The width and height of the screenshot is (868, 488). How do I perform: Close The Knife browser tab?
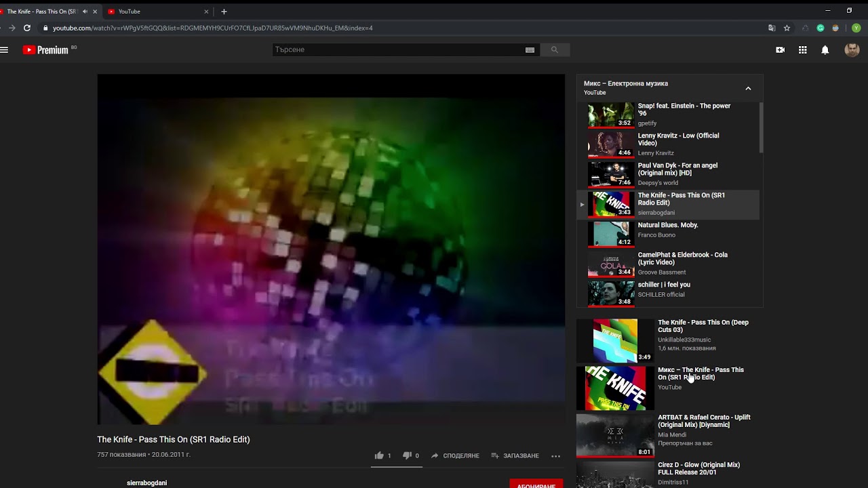pos(94,12)
